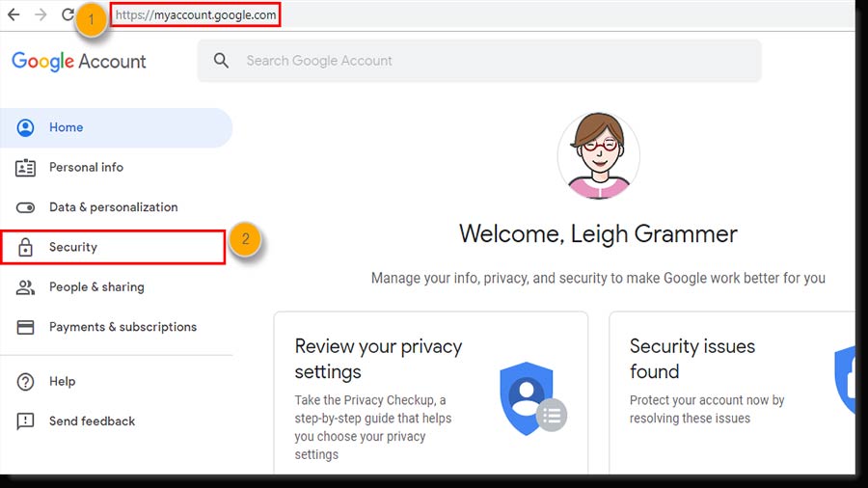Click the Data & personalization toggle icon
The width and height of the screenshot is (868, 488).
[25, 207]
